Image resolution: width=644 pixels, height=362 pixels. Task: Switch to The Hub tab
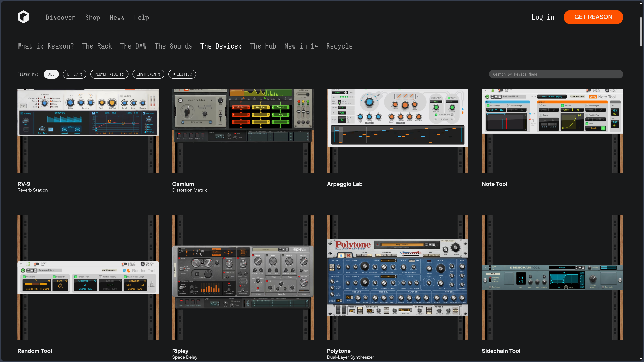tap(263, 46)
